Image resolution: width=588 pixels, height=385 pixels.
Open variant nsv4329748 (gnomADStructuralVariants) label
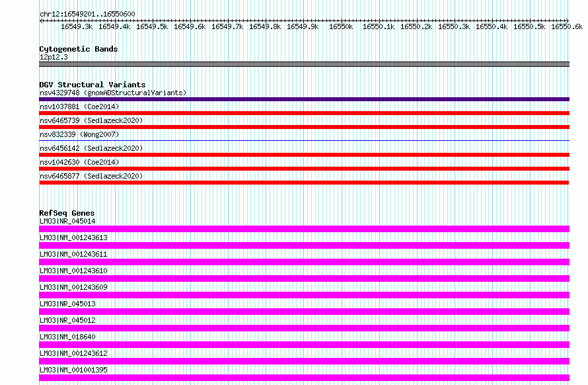(x=113, y=93)
